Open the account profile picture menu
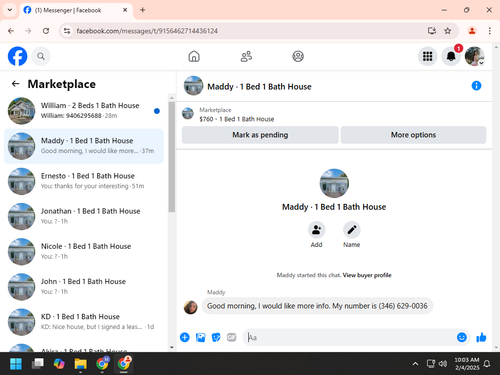This screenshot has width=500, height=375. click(475, 56)
